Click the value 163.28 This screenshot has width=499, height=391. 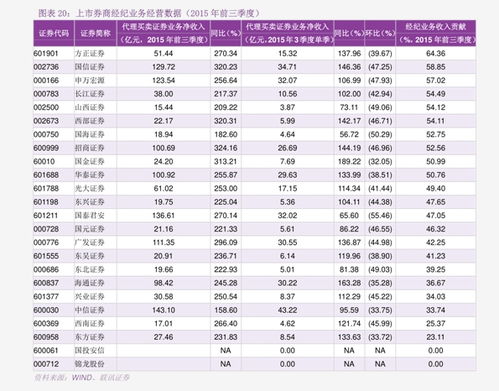pos(349,283)
